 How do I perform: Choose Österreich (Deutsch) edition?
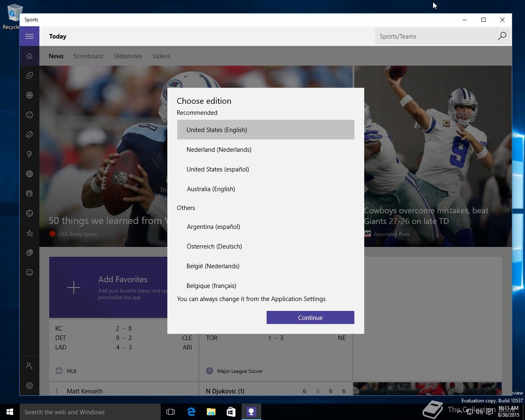click(x=266, y=246)
